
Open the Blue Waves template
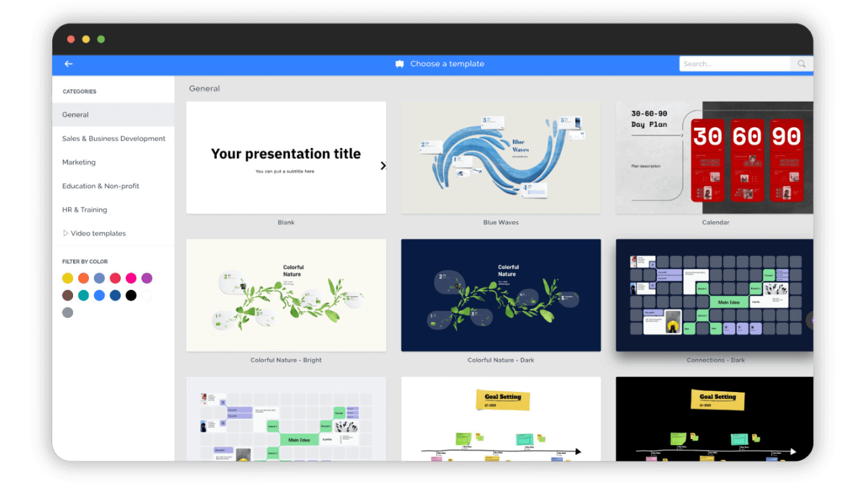500,157
